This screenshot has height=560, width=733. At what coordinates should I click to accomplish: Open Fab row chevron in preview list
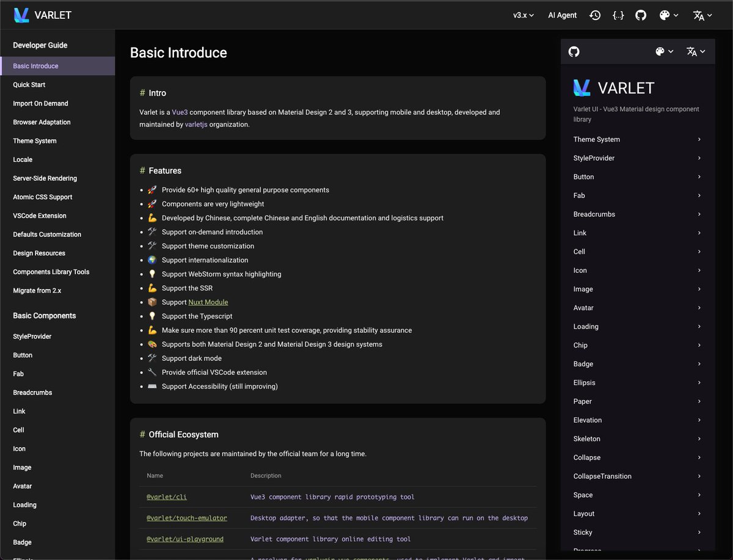pos(699,195)
